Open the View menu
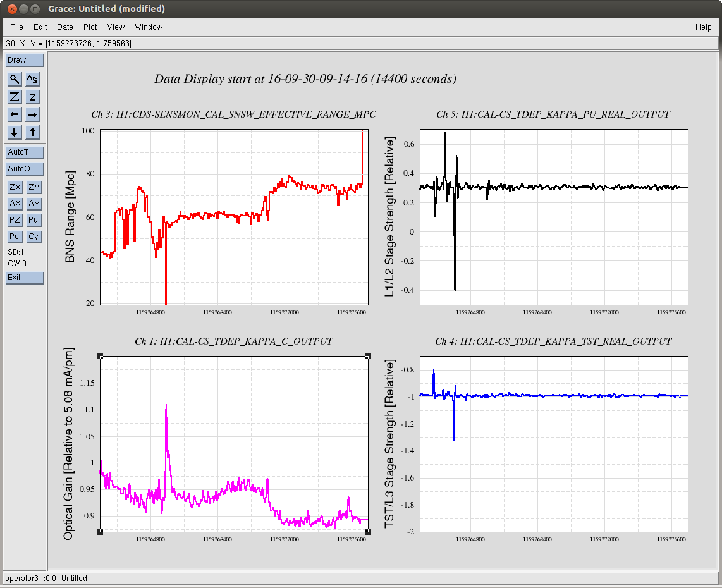722x588 pixels. click(x=116, y=27)
